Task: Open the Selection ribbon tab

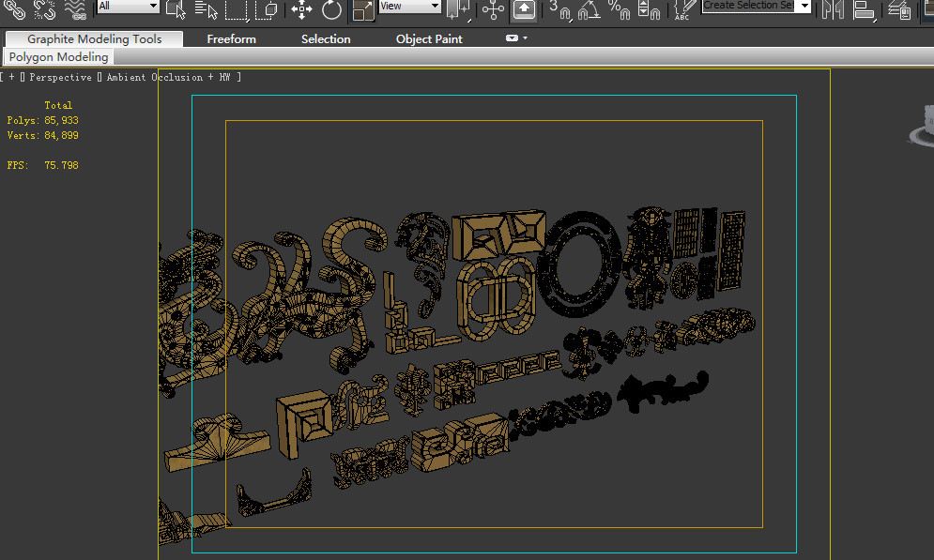Action: (326, 39)
